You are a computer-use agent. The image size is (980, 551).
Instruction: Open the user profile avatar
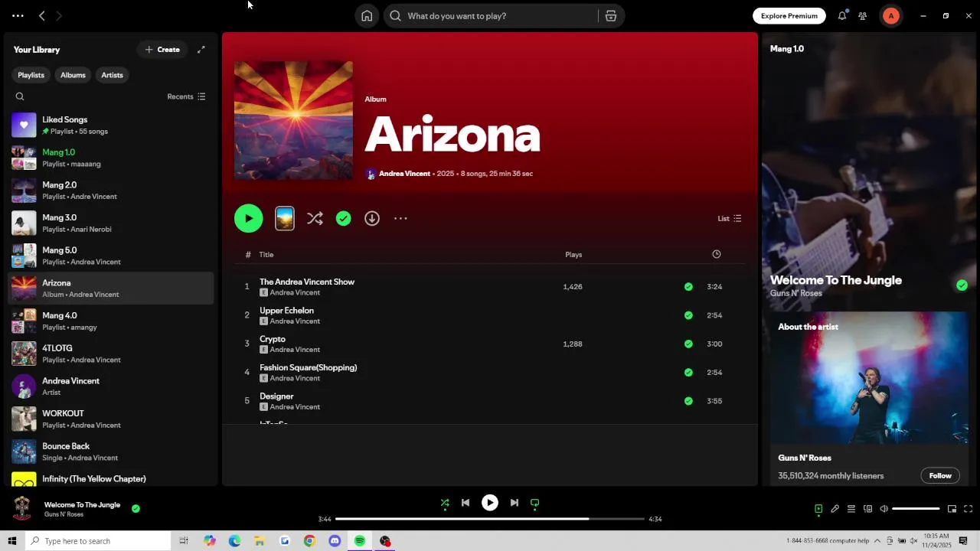[x=891, y=16]
